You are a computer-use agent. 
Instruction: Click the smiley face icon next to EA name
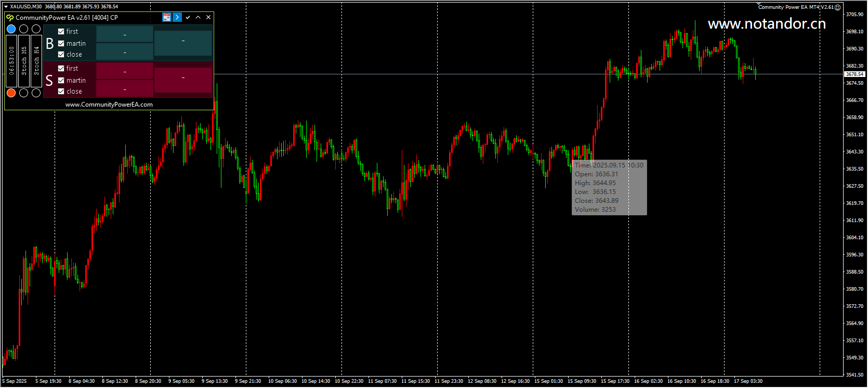point(837,7)
